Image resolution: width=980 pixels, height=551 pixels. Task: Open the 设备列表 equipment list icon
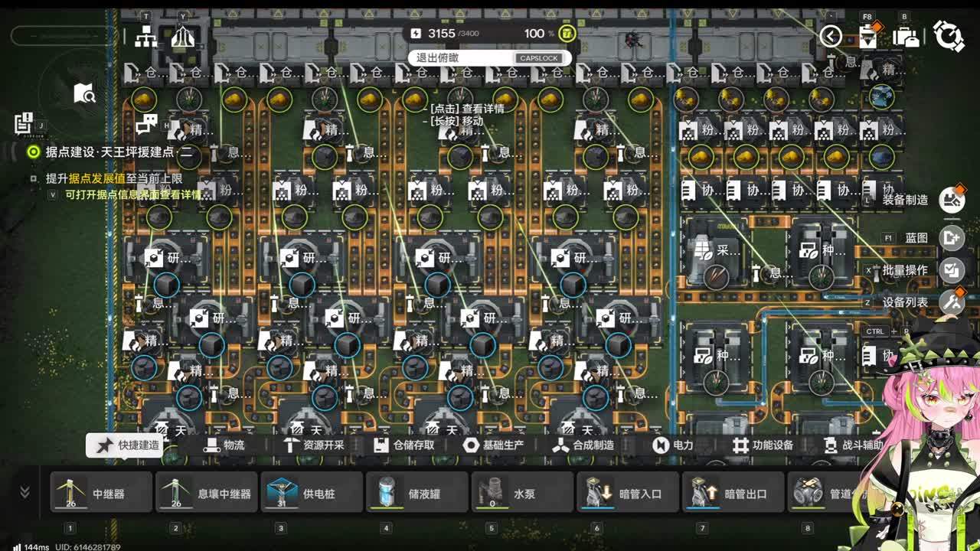(x=952, y=302)
